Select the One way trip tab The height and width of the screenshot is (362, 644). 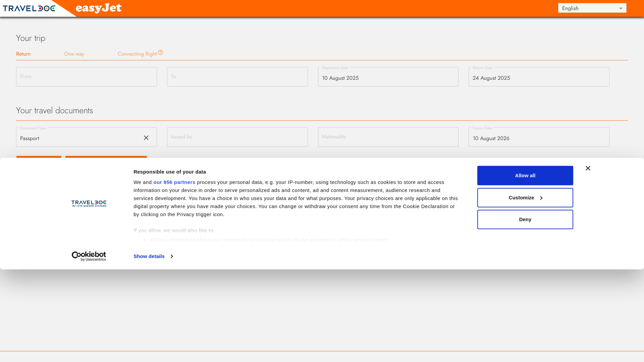pyautogui.click(x=74, y=54)
